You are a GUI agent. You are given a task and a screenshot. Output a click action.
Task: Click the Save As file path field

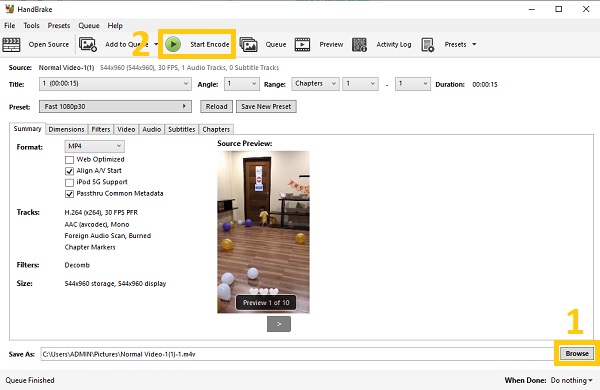(297, 354)
